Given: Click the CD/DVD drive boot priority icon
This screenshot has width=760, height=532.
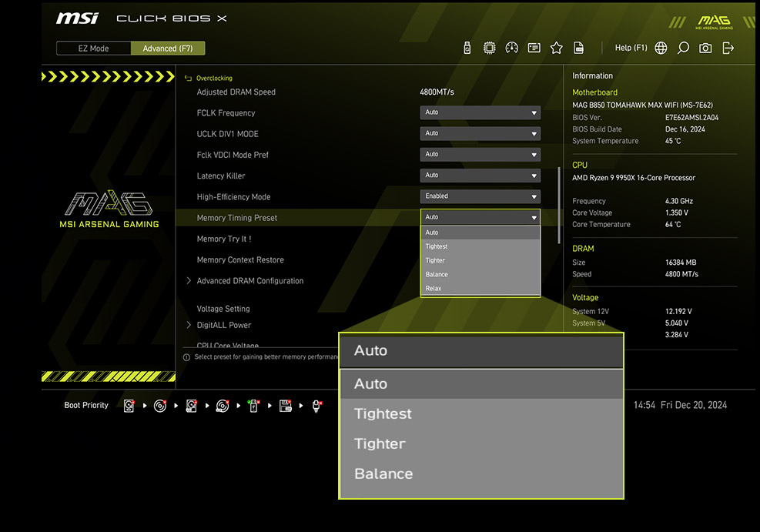Looking at the screenshot, I should point(160,405).
